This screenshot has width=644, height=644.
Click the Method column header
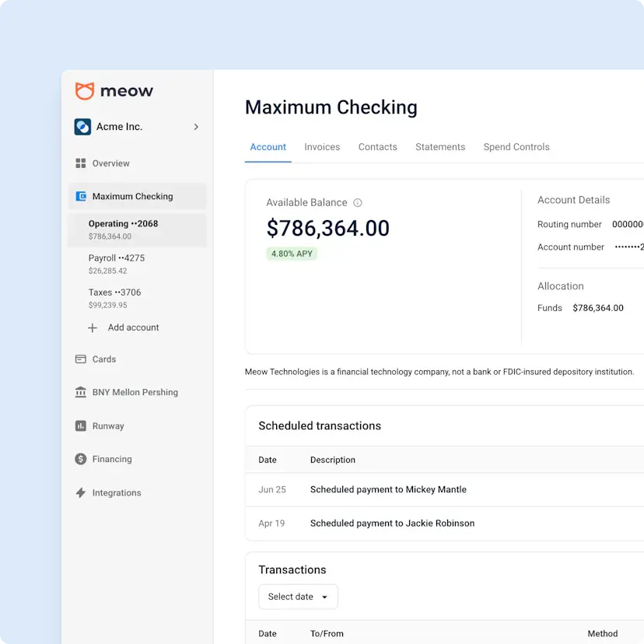coord(603,634)
